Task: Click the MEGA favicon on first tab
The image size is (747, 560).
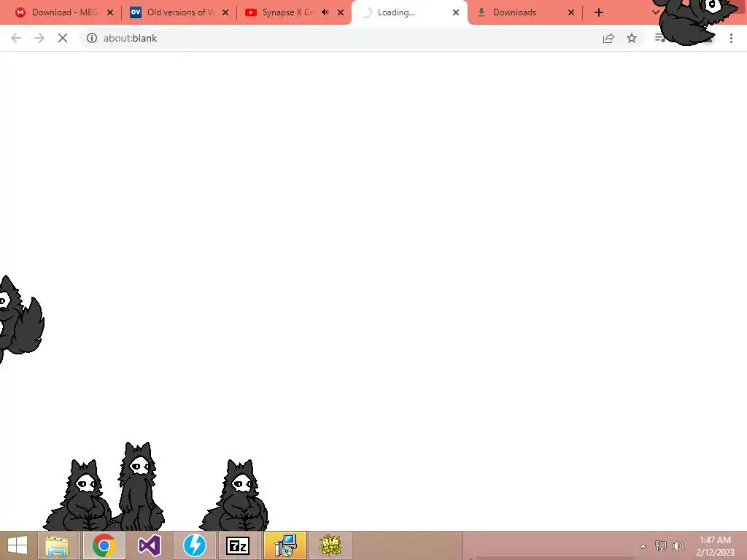Action: coord(20,12)
